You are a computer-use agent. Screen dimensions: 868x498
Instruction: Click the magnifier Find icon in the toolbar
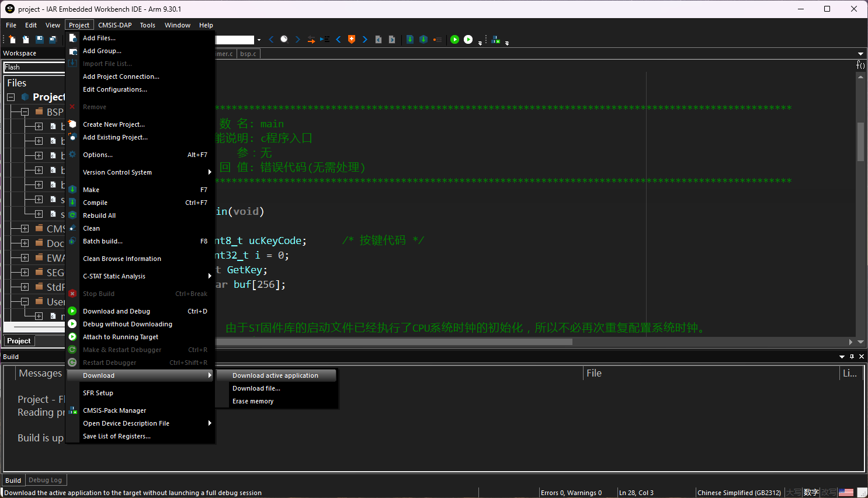point(284,40)
